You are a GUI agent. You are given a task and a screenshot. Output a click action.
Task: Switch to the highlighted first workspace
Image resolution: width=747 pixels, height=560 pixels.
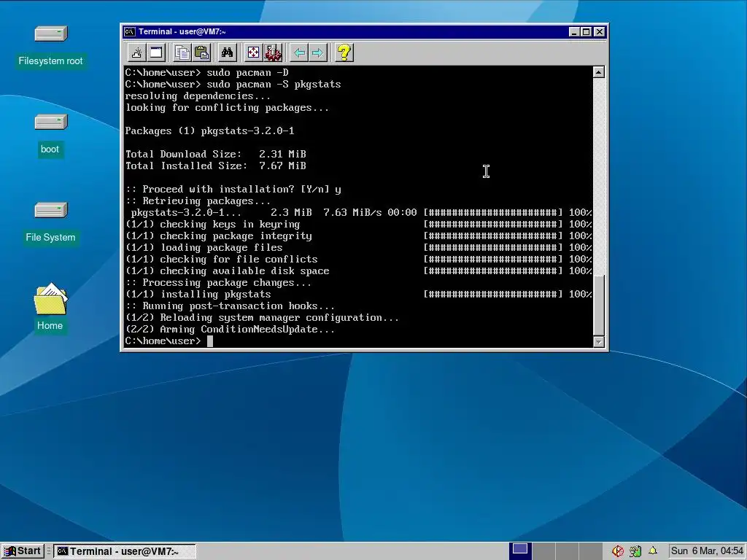click(x=519, y=550)
